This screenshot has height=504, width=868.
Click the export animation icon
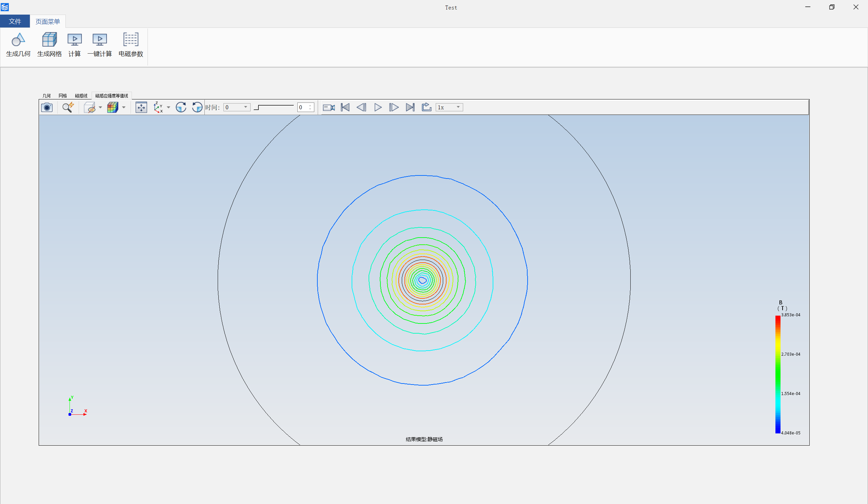[427, 107]
